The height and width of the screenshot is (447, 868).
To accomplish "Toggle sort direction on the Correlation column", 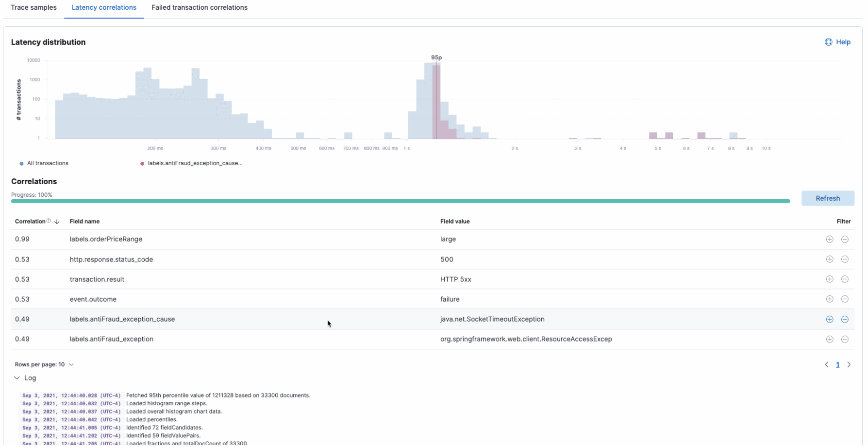I will coord(57,221).
